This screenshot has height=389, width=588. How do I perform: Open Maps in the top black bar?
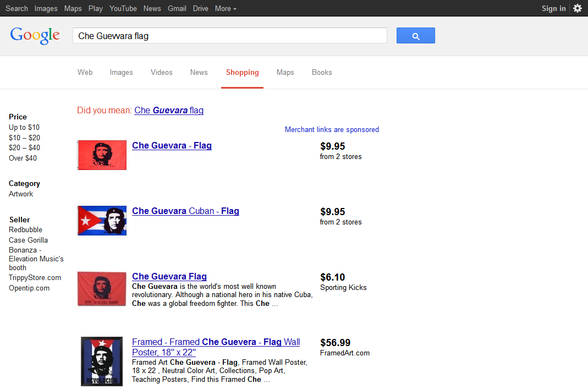pyautogui.click(x=73, y=8)
